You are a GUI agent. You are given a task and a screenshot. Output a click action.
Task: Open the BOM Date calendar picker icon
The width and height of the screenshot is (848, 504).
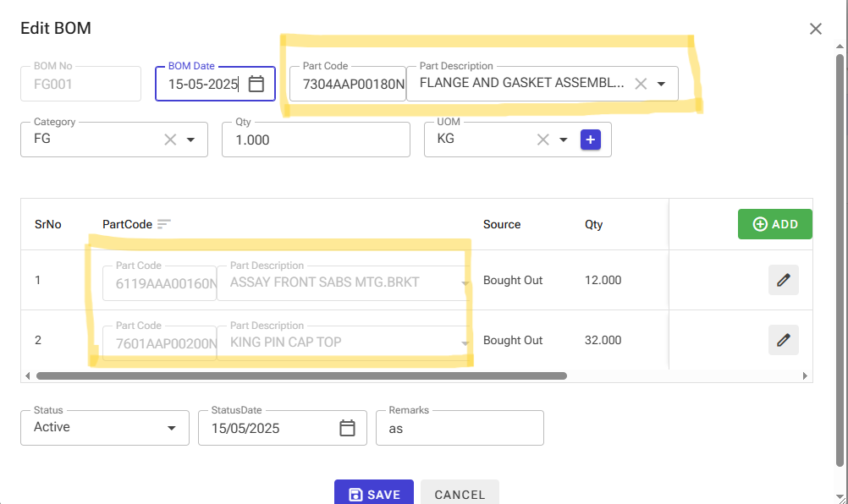pos(256,85)
